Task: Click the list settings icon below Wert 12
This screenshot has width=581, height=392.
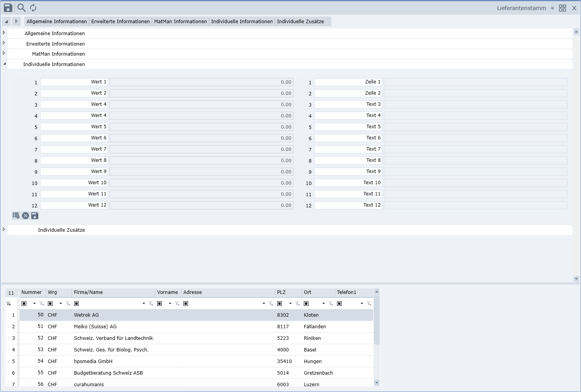Action: [x=16, y=216]
